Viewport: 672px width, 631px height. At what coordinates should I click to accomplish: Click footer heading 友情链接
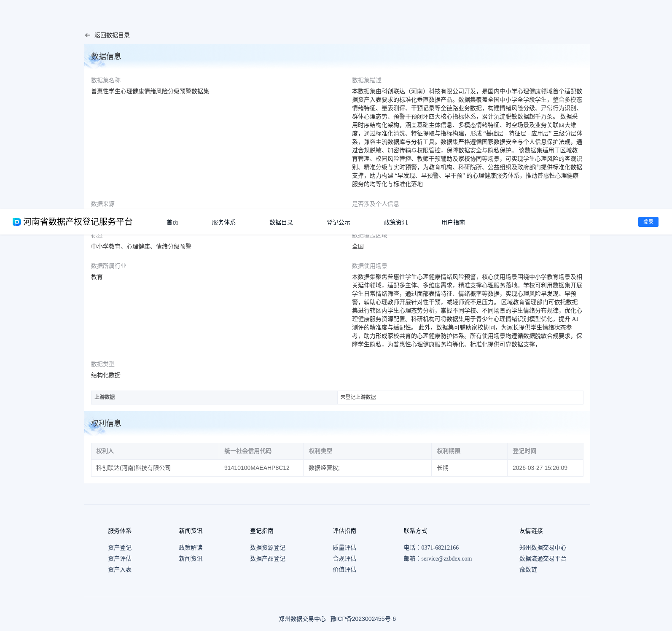click(x=531, y=531)
